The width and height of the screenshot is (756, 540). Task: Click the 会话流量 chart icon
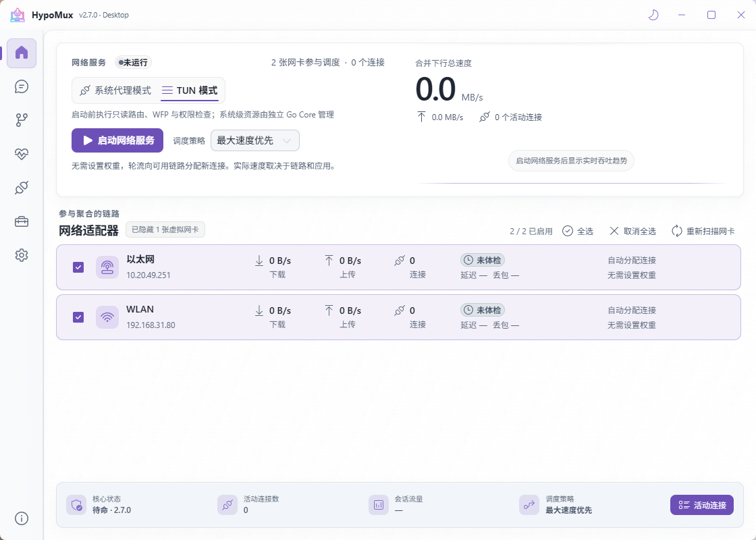tap(379, 505)
